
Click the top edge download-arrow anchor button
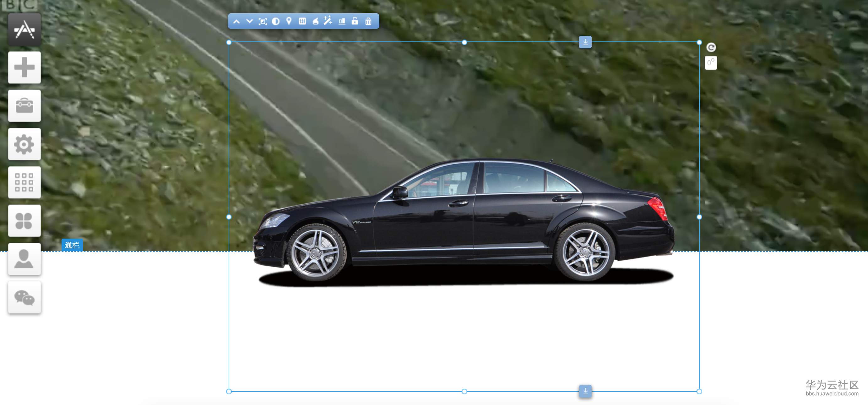coord(585,42)
